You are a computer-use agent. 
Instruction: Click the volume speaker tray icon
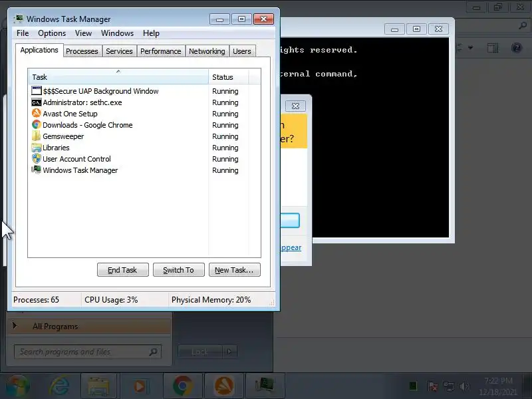pos(465,386)
